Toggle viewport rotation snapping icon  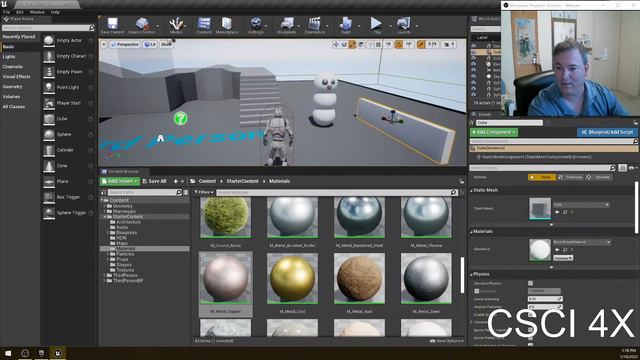398,44
